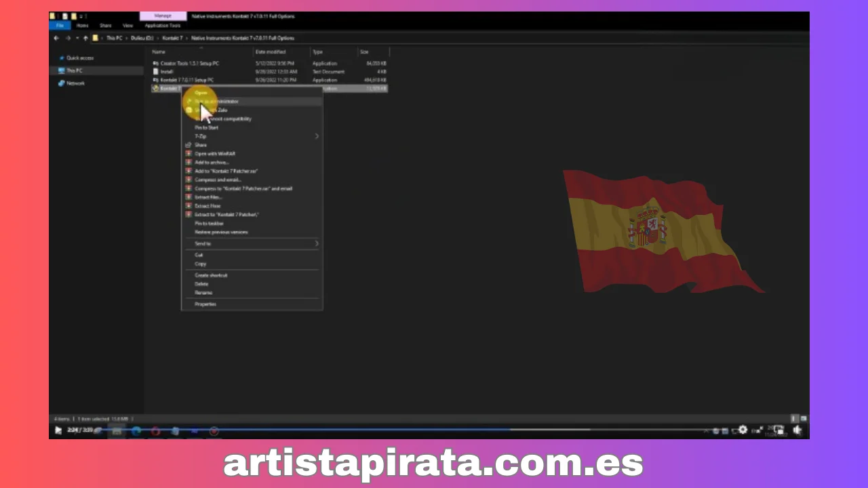The image size is (868, 488).
Task: Select This PC in navigation pane
Action: (74, 70)
